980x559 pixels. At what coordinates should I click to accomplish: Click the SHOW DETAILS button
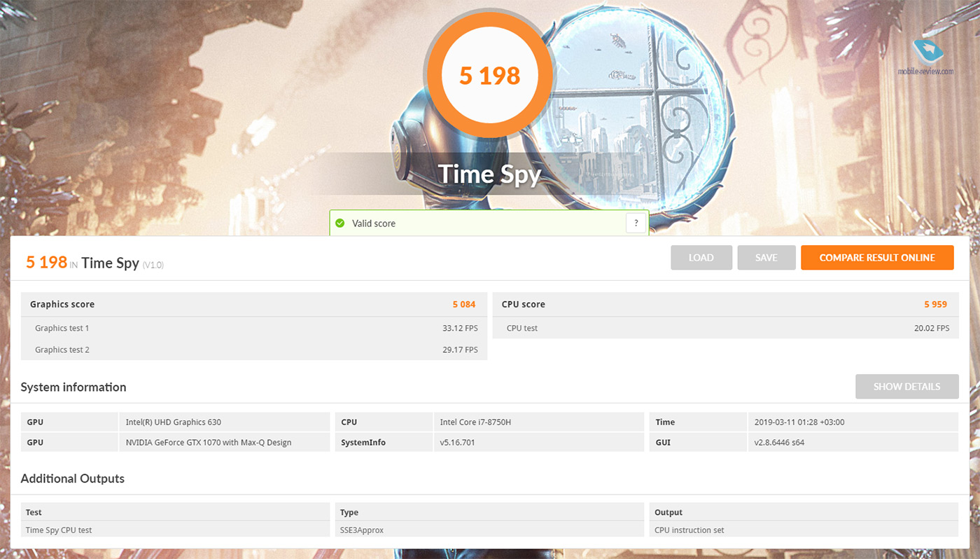(906, 387)
